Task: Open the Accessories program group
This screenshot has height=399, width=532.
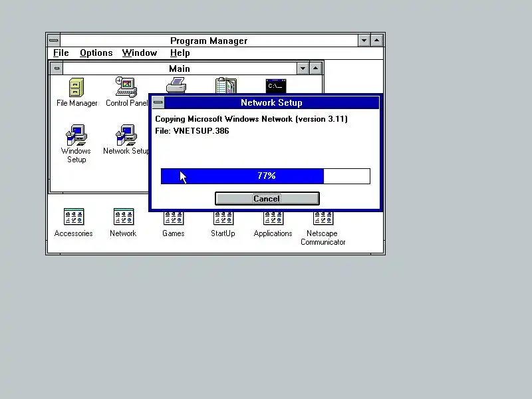Action: (x=74, y=223)
